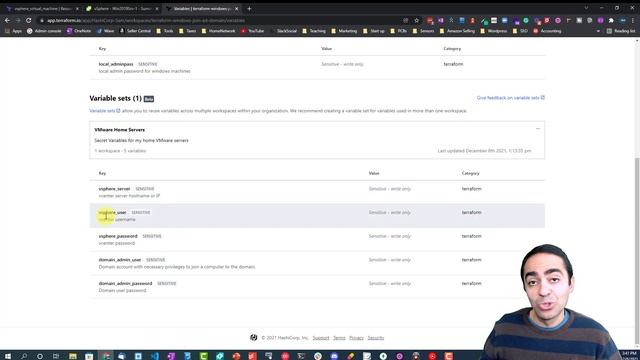Expand the Amazon Selling bookmark folder
The width and height of the screenshot is (640, 360).
(x=457, y=31)
